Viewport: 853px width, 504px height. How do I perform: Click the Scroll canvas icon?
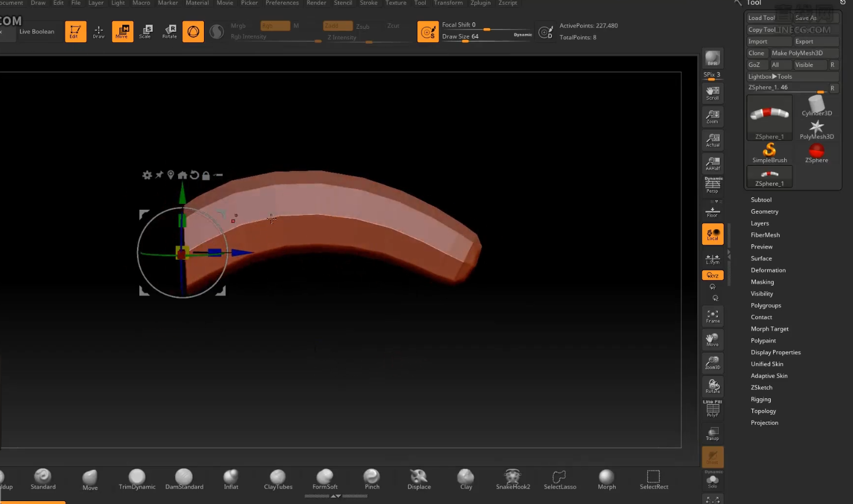pos(712,93)
